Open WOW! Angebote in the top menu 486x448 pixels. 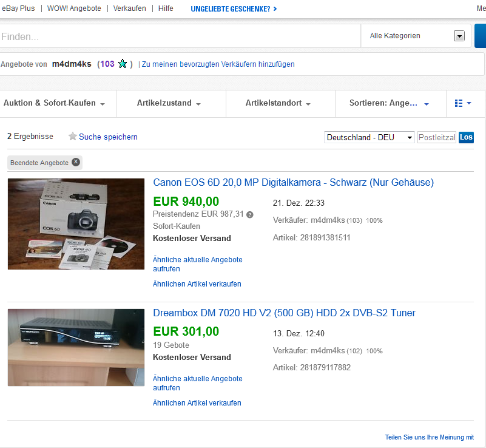[x=74, y=8]
